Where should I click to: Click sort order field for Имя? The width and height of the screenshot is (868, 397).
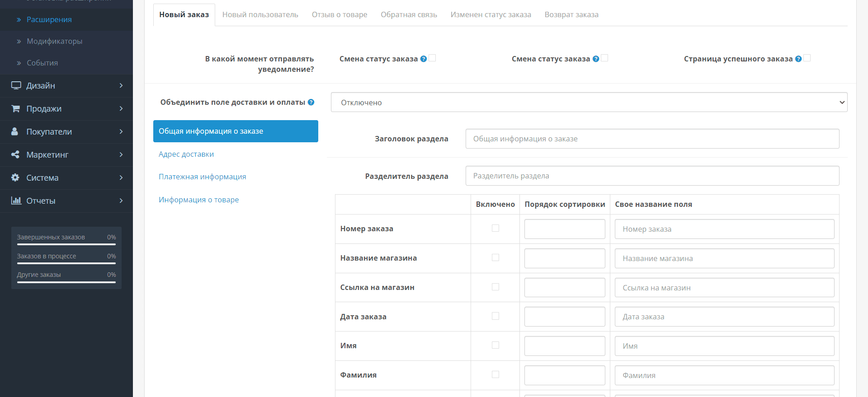point(565,346)
